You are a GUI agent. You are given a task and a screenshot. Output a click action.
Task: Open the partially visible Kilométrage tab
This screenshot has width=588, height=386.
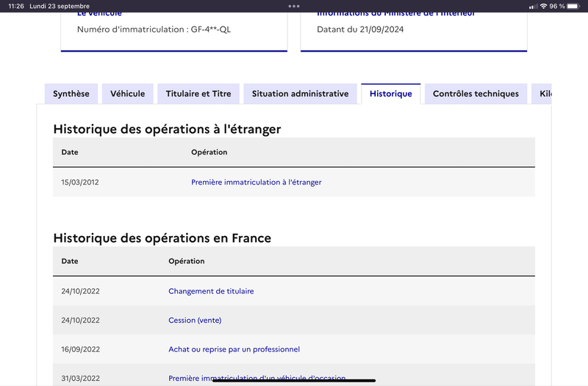point(542,94)
